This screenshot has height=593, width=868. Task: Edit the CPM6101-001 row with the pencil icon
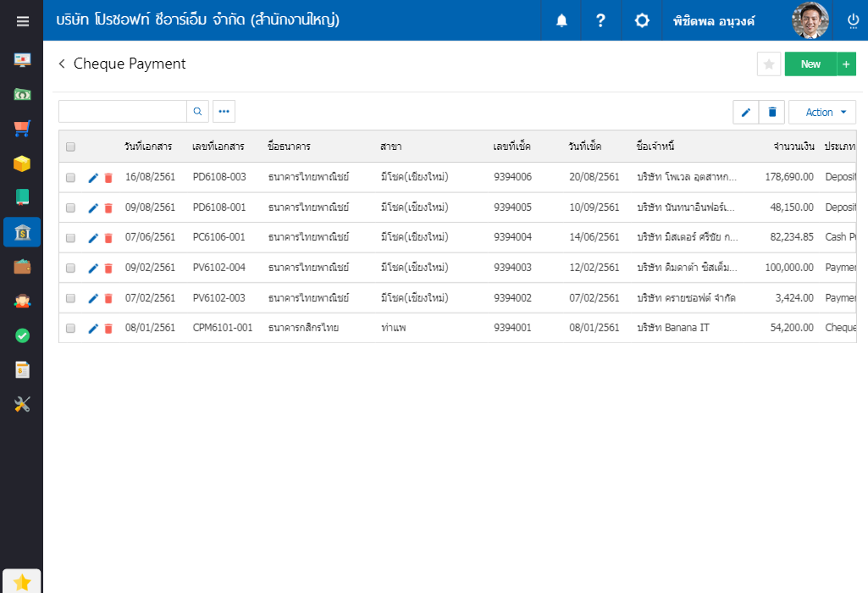(x=93, y=329)
